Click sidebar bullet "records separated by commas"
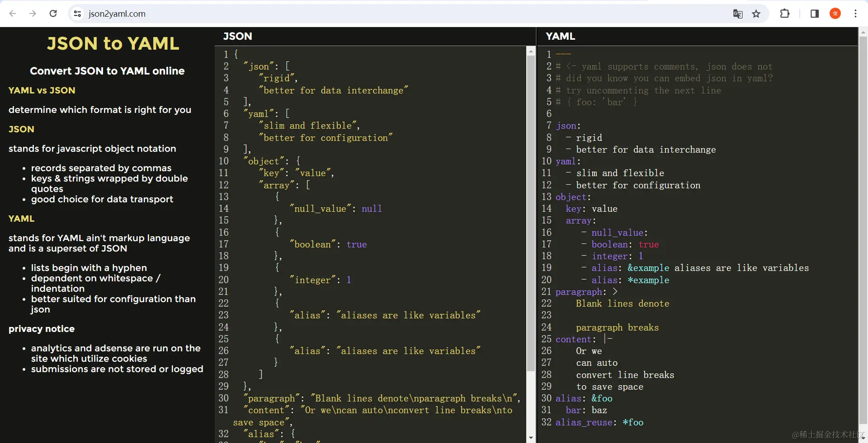 [101, 168]
